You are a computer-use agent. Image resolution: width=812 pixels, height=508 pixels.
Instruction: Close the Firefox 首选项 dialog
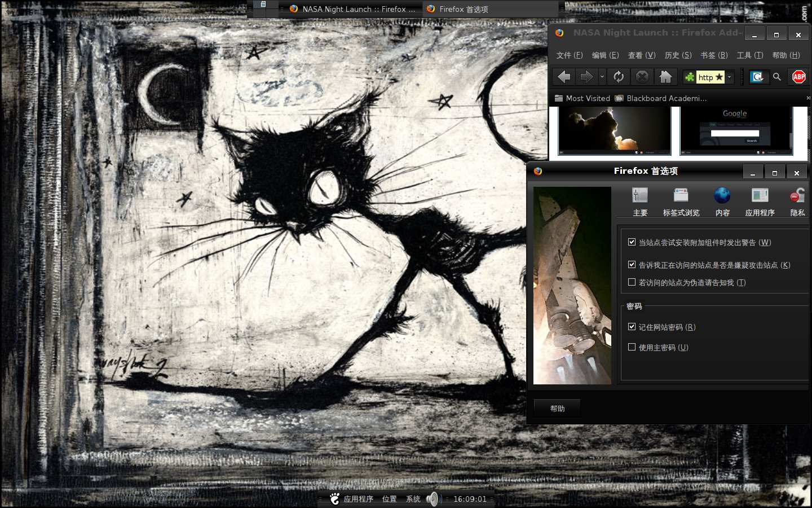tap(797, 172)
